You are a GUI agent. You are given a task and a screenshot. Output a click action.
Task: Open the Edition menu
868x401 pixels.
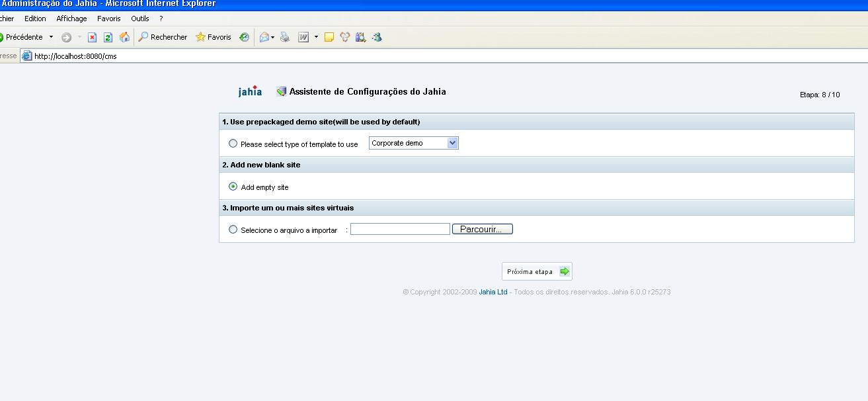[35, 19]
